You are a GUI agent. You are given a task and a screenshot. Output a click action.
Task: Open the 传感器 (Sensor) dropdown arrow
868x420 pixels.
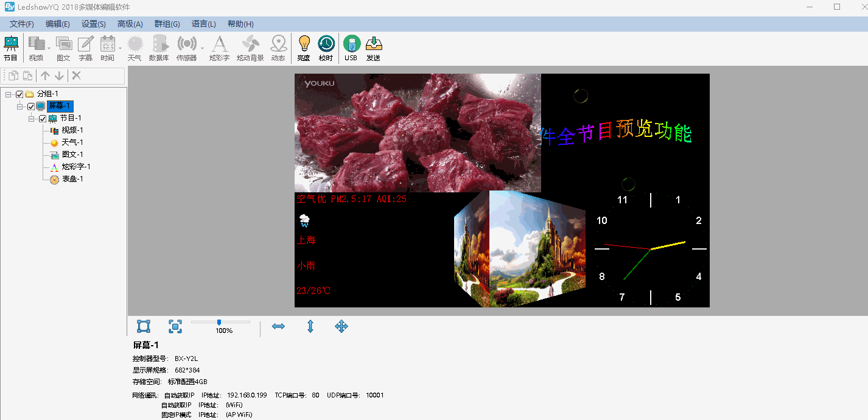[201, 48]
